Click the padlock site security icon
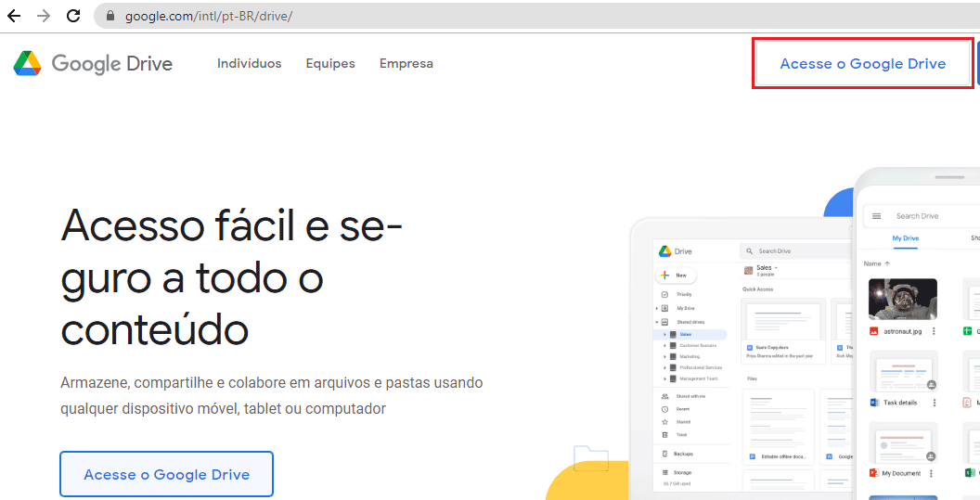980x500 pixels. click(110, 17)
